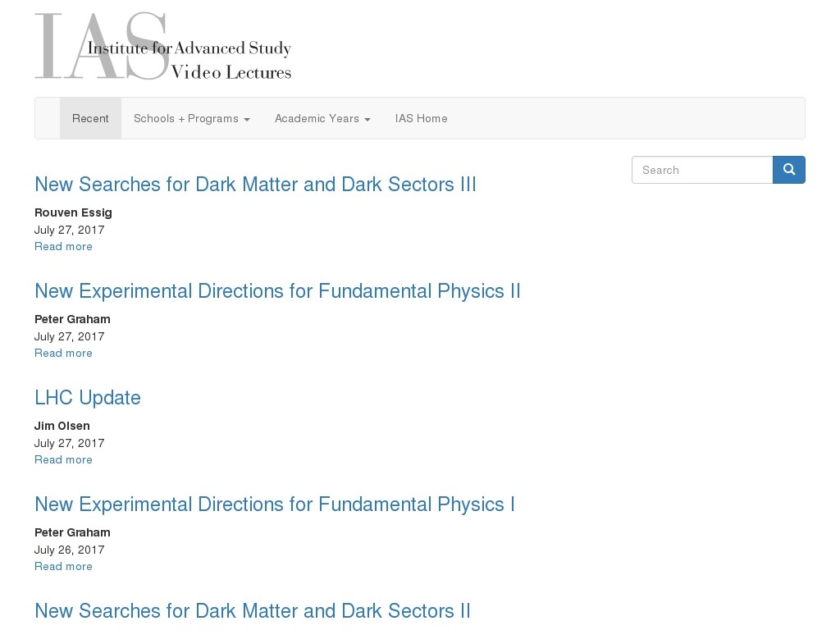Click the large gray IAS letters in the logo
This screenshot has height=630, width=840.
(102, 47)
